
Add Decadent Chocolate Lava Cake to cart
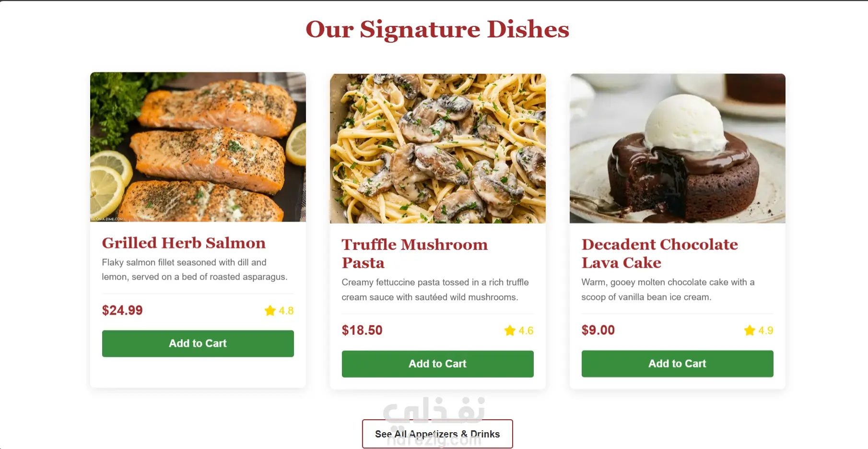678,364
